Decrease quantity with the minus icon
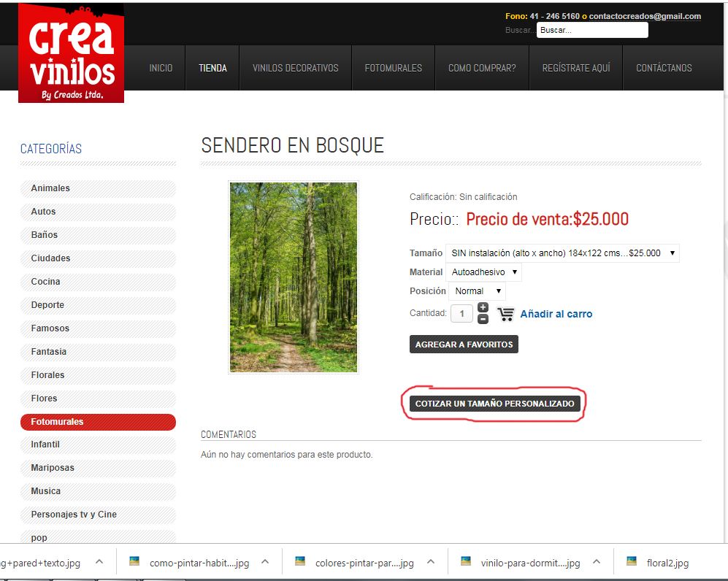 pyautogui.click(x=483, y=319)
